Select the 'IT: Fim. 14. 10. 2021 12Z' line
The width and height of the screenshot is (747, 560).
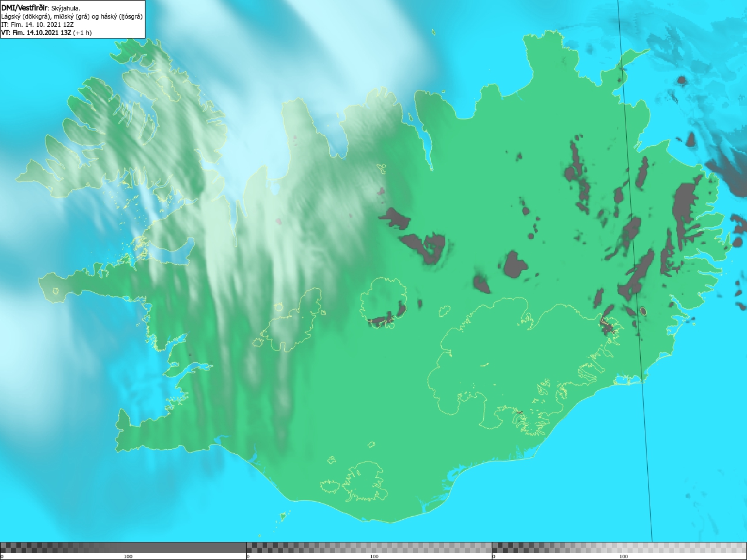[37, 24]
